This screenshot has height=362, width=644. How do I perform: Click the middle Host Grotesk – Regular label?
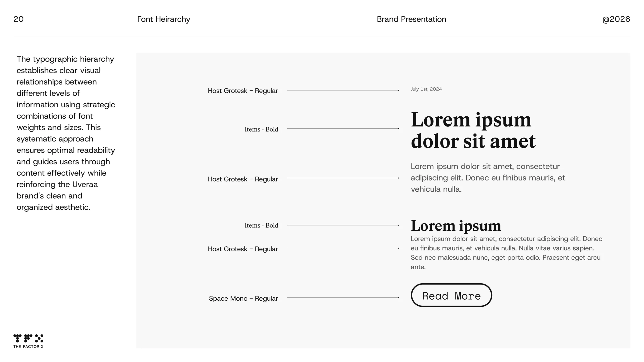coord(243,179)
